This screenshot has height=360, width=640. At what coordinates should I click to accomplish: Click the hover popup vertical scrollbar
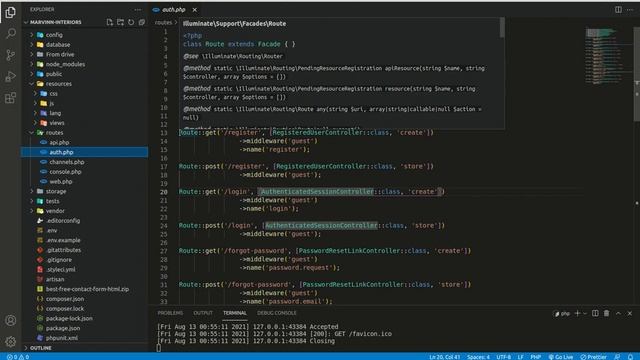point(502,28)
